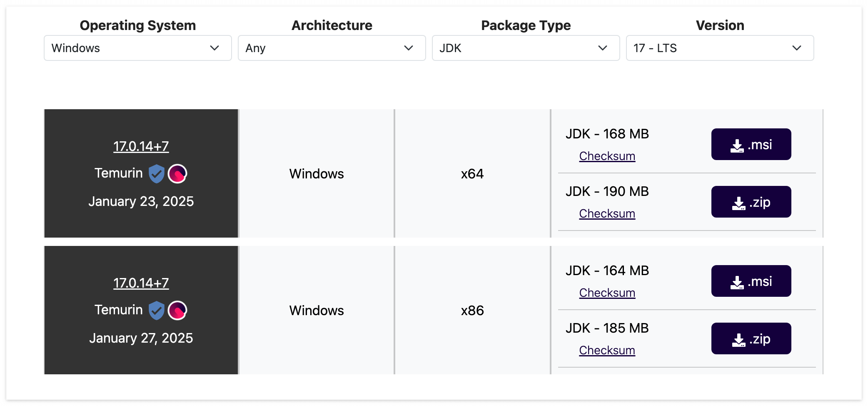Open the Architecture dropdown showing Any
This screenshot has width=868, height=406.
(x=332, y=48)
